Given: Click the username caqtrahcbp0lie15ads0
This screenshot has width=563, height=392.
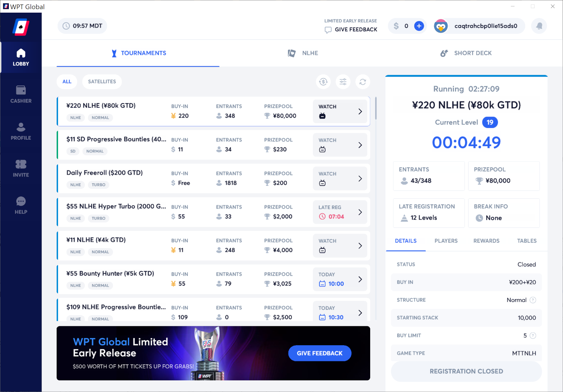Looking at the screenshot, I should [486, 26].
